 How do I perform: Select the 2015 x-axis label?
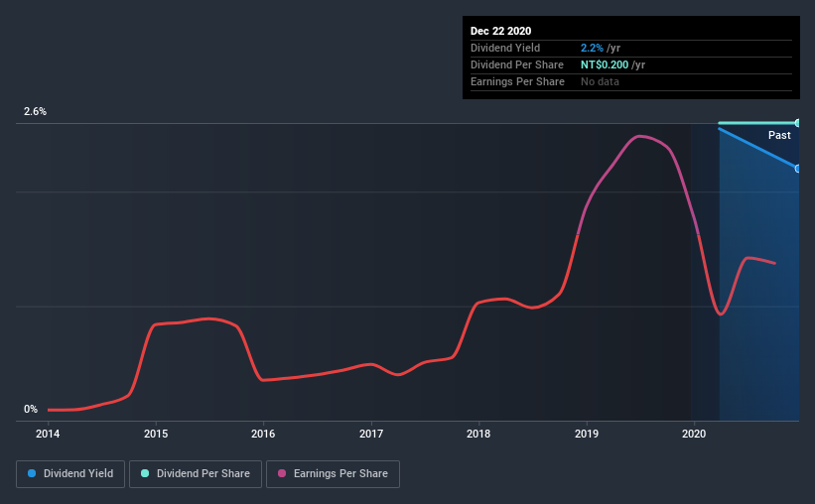(156, 434)
